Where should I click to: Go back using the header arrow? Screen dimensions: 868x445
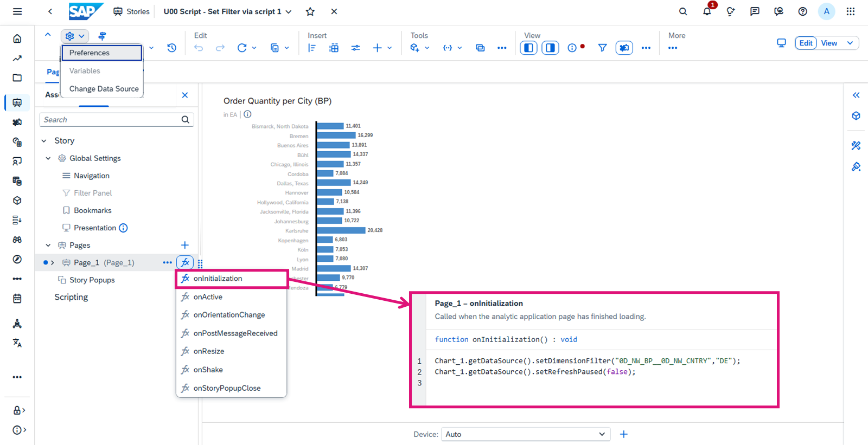50,11
